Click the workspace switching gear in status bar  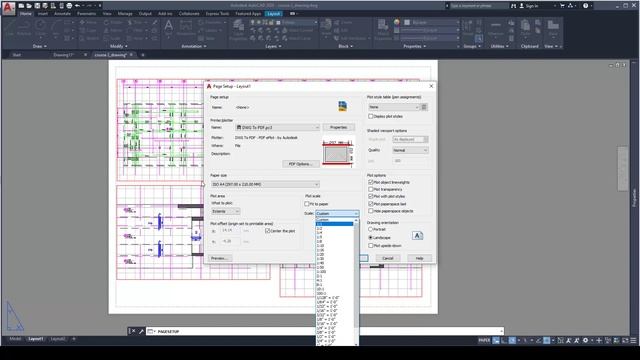586,340
